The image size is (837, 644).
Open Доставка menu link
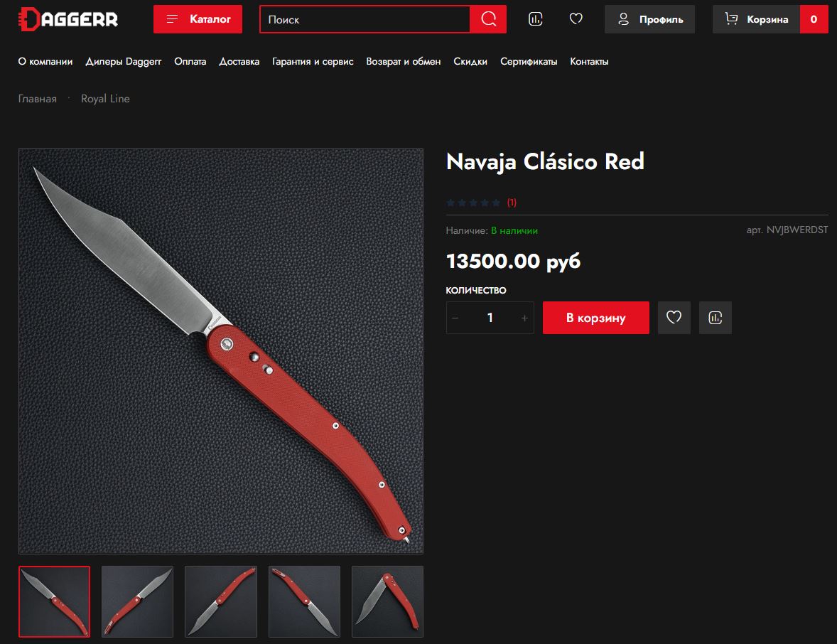239,61
